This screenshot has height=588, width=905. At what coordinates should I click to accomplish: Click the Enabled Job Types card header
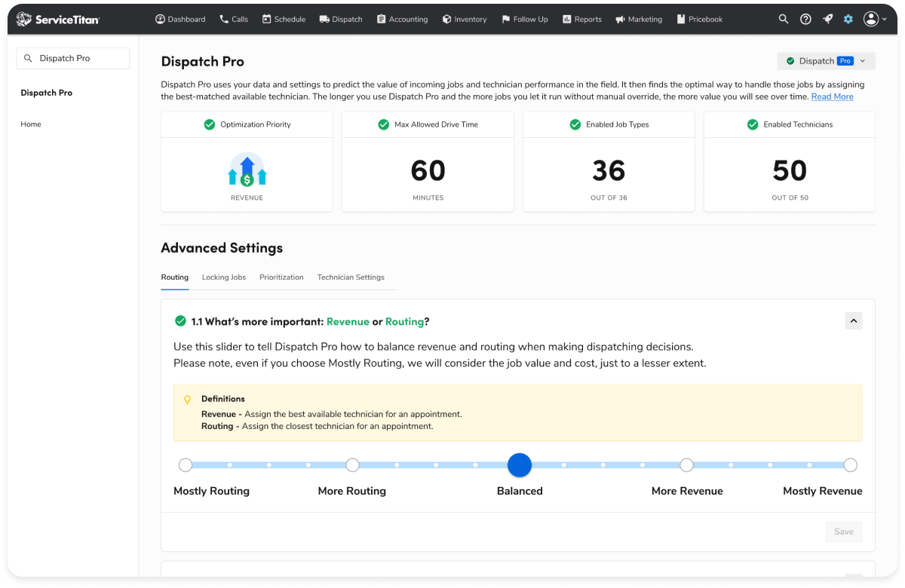click(609, 124)
